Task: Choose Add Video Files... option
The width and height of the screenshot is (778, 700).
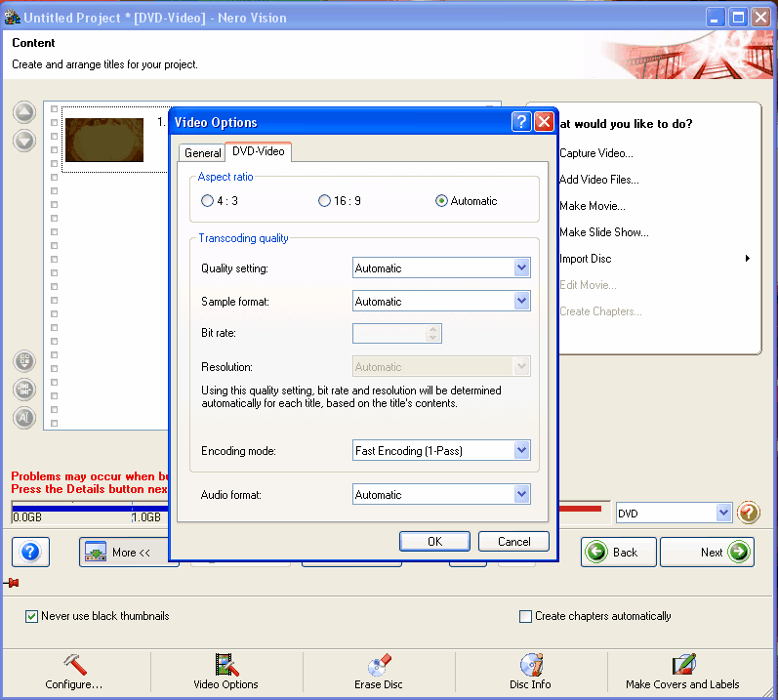Action: [x=599, y=180]
